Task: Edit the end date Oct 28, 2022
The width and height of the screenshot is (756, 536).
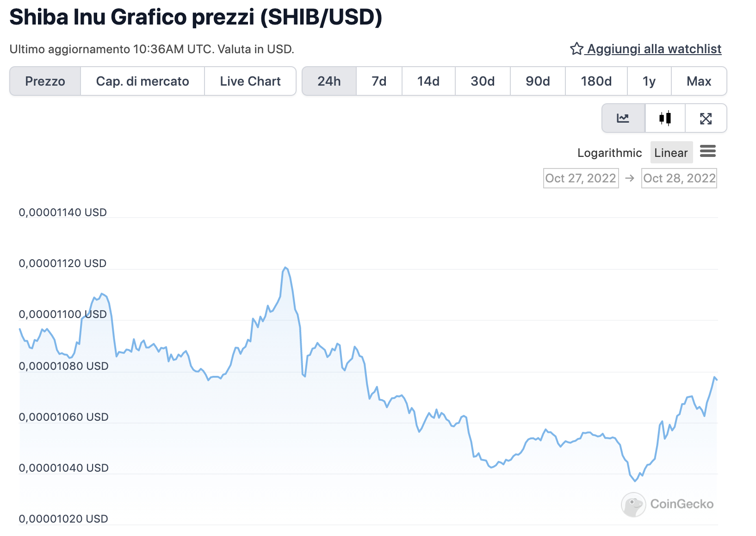Action: pos(679,178)
